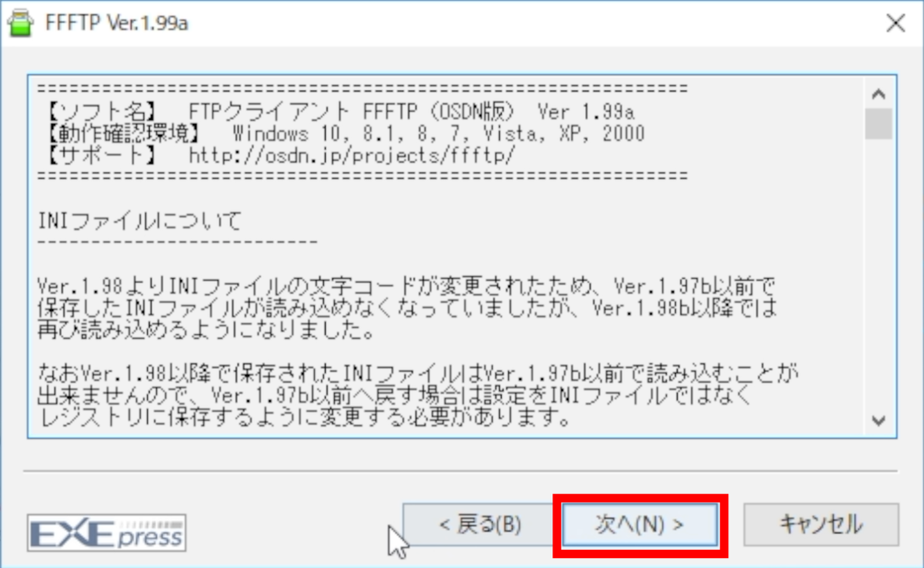Viewport: 924px width, 568px height.
Task: Click the scroll up arrow of readme
Action: point(879,94)
